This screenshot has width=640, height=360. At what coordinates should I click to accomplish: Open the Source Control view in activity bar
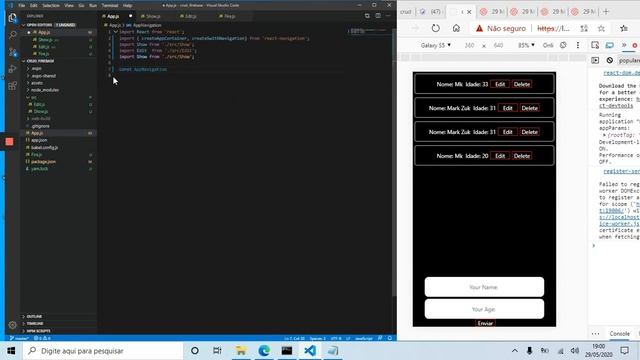[12, 52]
